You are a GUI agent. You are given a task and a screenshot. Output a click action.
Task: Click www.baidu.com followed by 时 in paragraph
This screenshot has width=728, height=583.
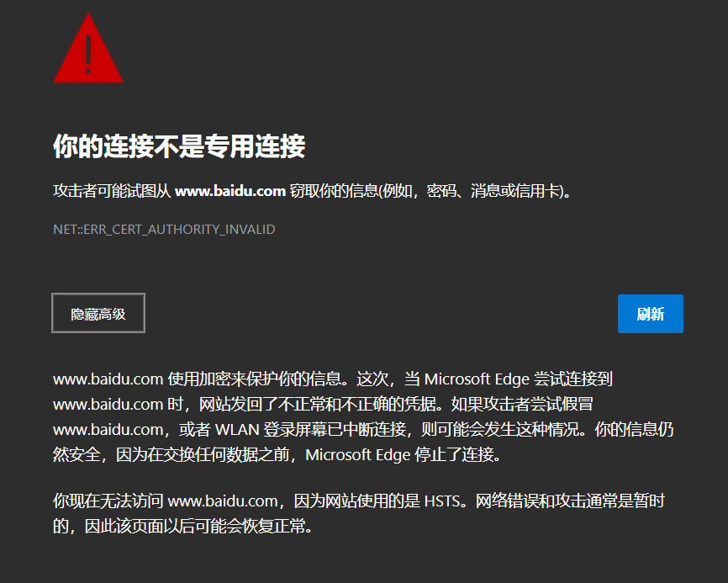[108, 404]
